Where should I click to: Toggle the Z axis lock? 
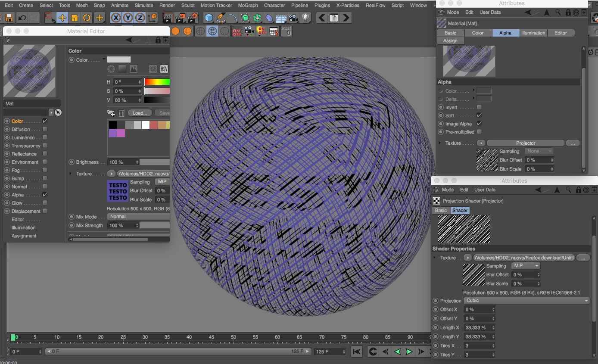coord(140,18)
